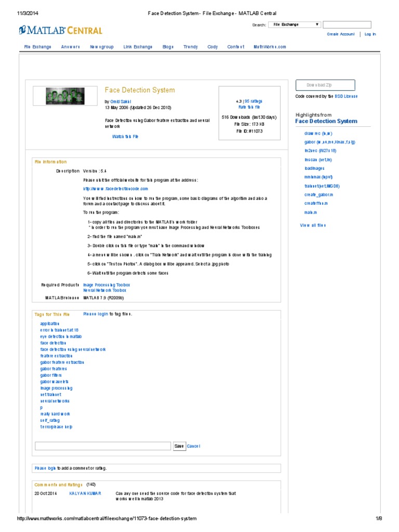Open the imscan highlight link
Screen dimensions: 399x532
coord(318,159)
